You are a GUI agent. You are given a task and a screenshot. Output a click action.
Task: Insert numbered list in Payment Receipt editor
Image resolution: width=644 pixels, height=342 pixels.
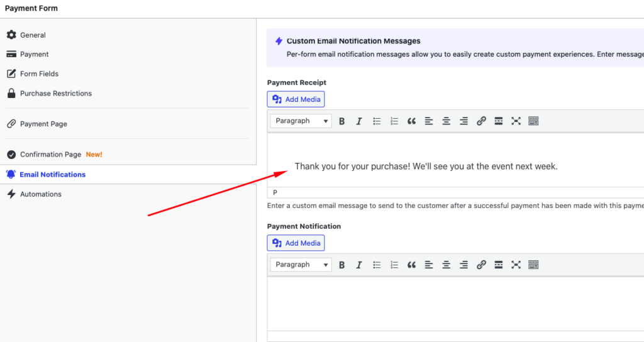394,121
